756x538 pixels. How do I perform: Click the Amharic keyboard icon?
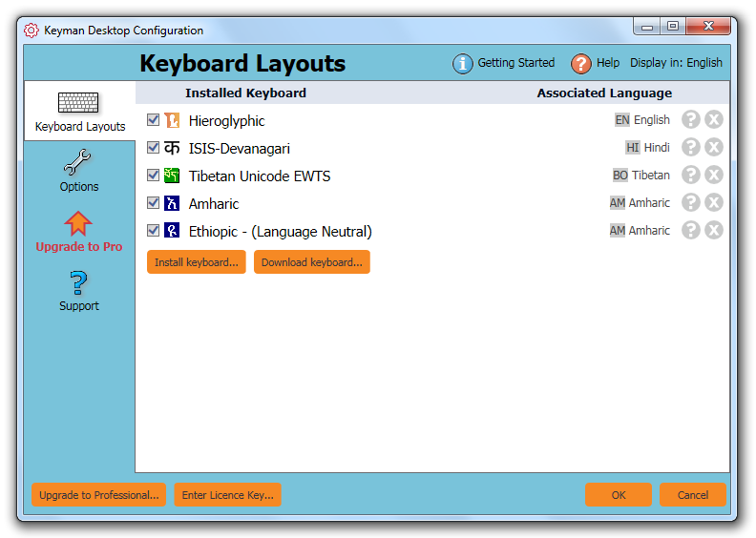pyautogui.click(x=172, y=203)
